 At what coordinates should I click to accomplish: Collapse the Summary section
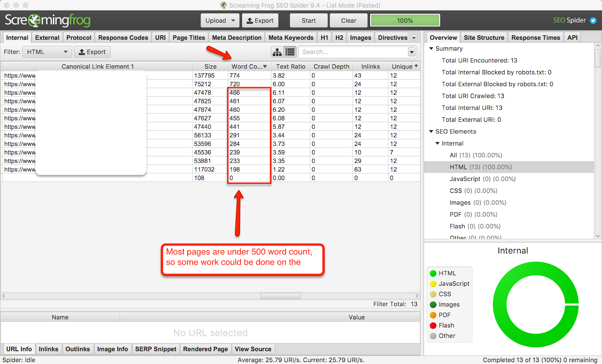pyautogui.click(x=431, y=49)
